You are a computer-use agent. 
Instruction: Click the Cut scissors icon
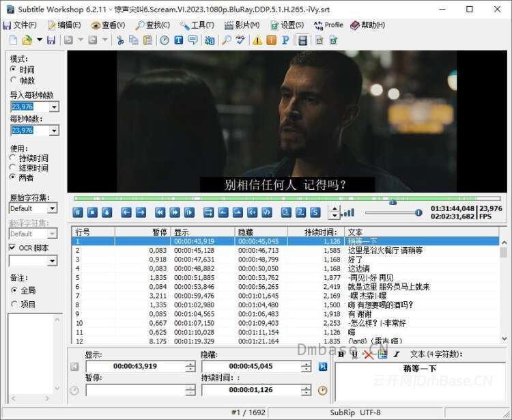point(120,40)
